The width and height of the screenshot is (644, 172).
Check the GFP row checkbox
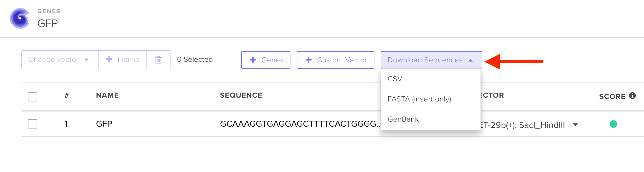point(33,124)
